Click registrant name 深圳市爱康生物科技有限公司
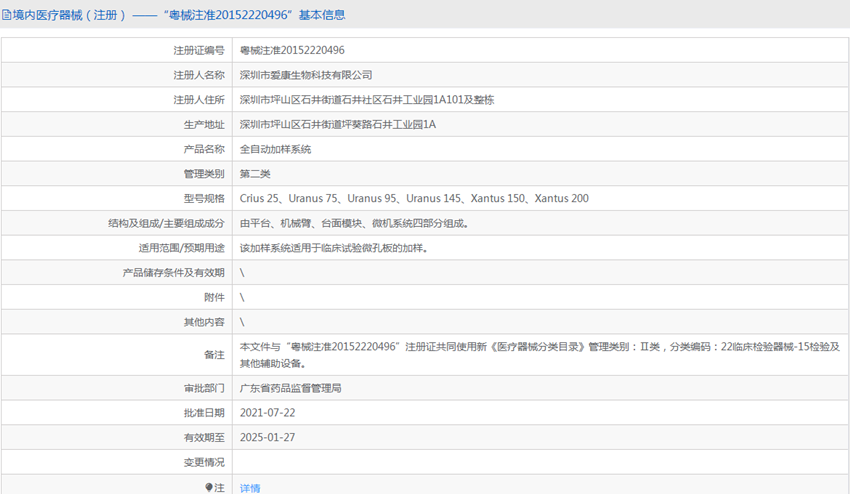Screen dimensions: 850x494 [x=306, y=75]
